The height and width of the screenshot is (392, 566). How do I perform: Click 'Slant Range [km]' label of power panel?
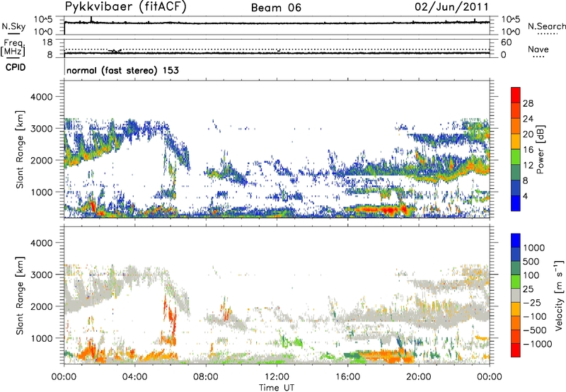(20, 149)
